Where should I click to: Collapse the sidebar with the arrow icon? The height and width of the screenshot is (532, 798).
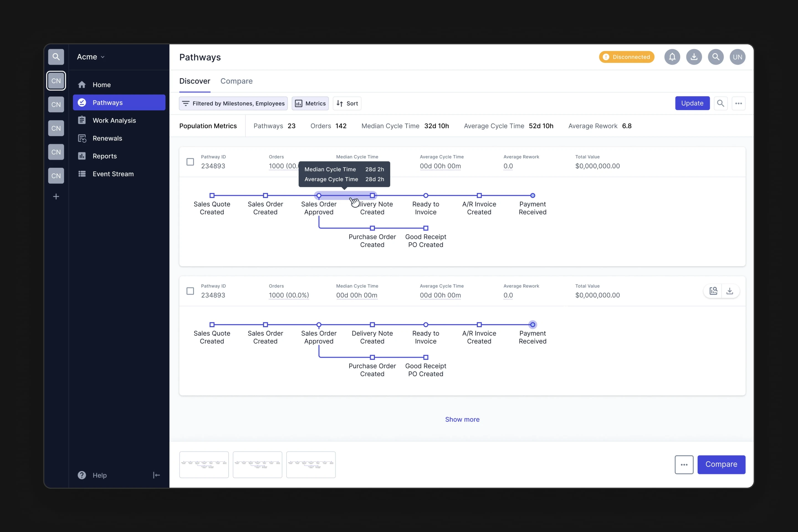coord(156,475)
